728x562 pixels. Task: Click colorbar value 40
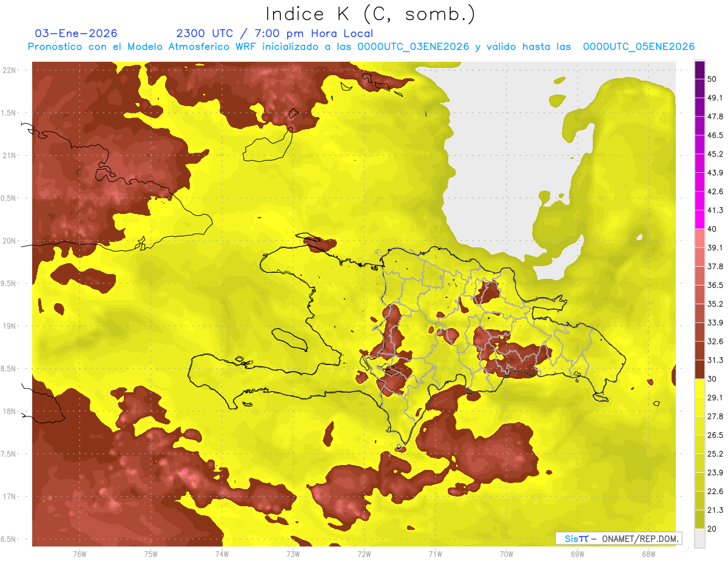click(x=712, y=229)
